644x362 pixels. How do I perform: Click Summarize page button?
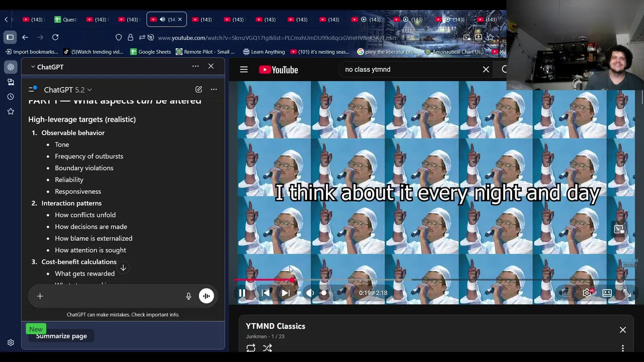tap(61, 336)
